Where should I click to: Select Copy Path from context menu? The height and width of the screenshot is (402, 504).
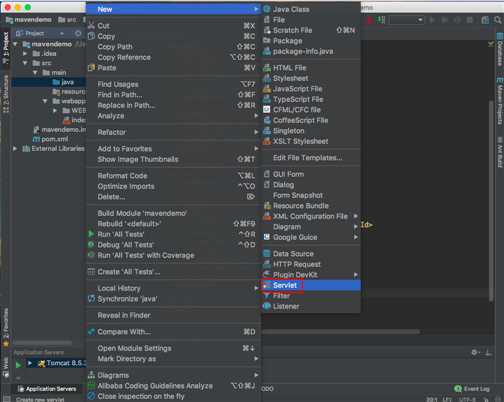pyautogui.click(x=173, y=47)
